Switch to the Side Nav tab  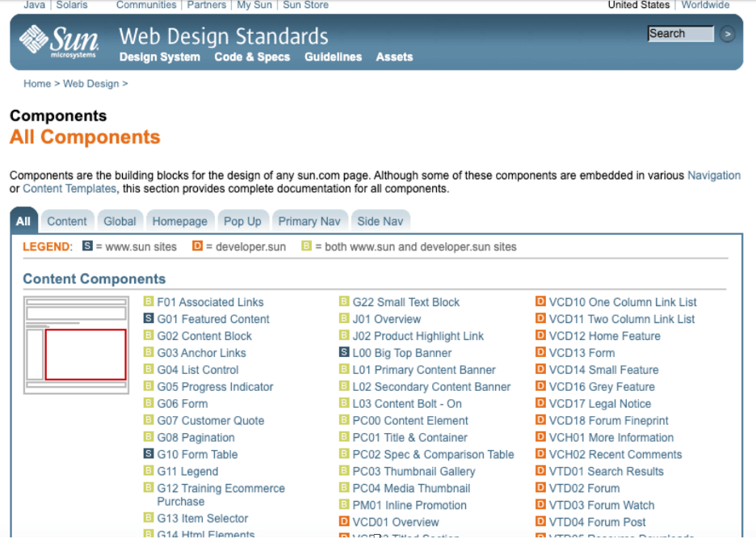[380, 221]
